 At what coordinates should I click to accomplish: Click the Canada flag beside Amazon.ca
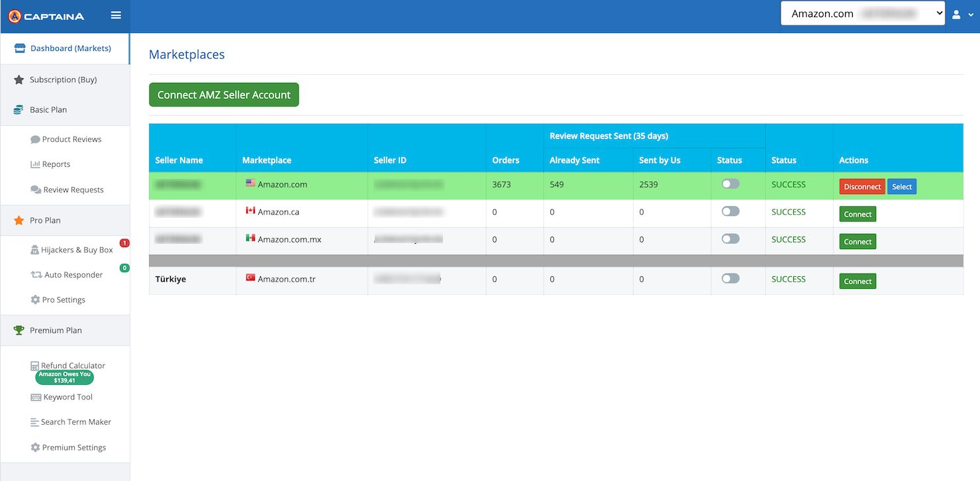coord(250,211)
